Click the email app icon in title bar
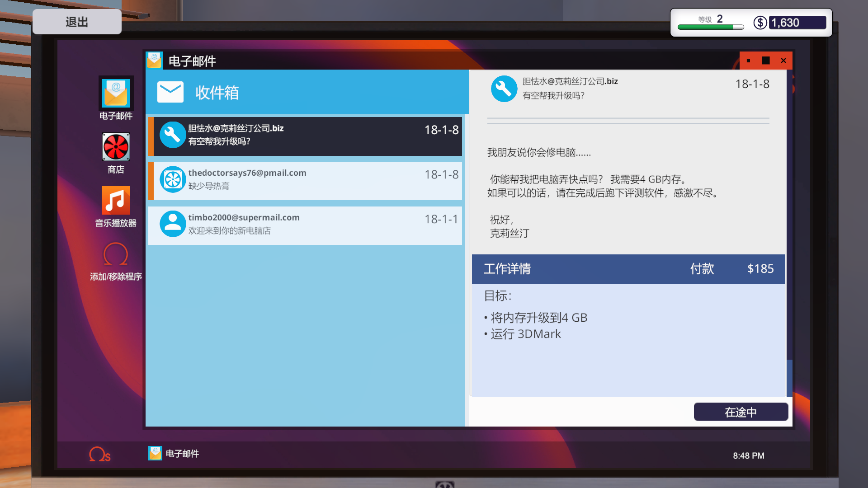 point(154,61)
